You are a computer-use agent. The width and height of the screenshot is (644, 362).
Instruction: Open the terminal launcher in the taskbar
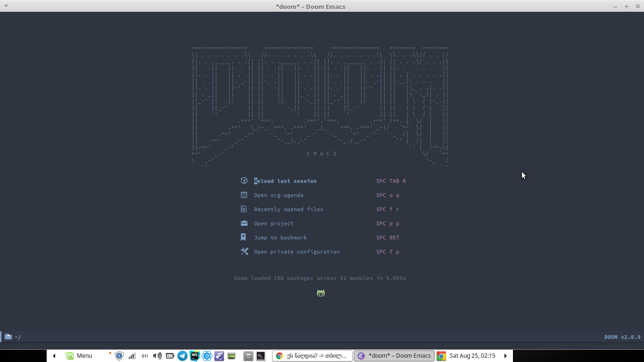(261, 356)
